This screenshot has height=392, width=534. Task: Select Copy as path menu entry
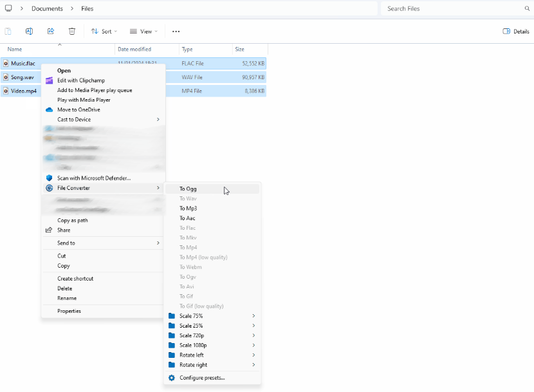pyautogui.click(x=73, y=220)
